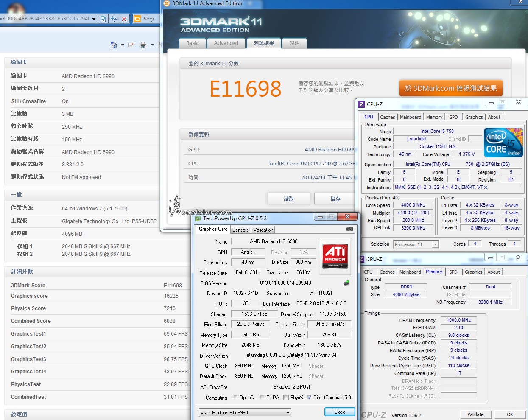The image size is (528, 420).
Task: Click GPU-Z Name field AMD Radeon HD 6990
Action: tap(274, 241)
